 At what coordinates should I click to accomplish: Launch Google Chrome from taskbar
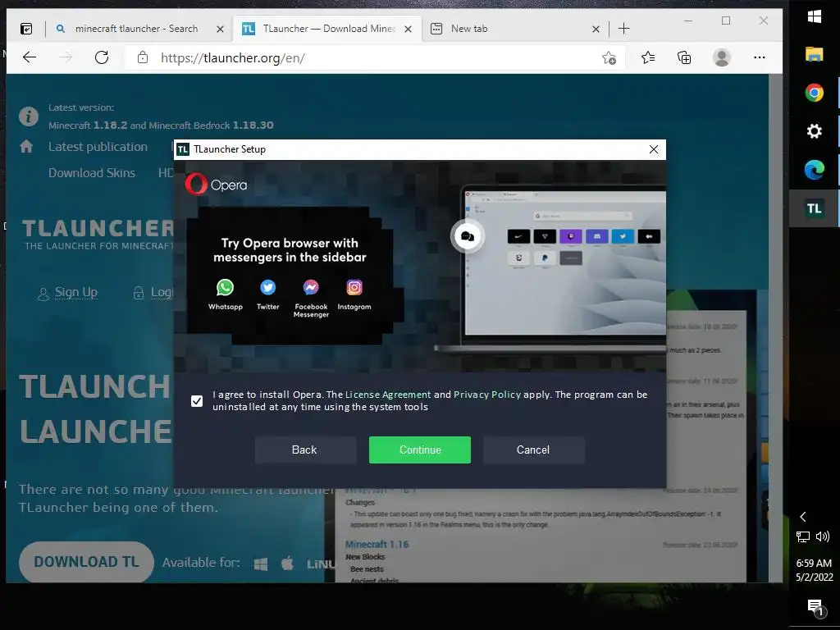[815, 93]
